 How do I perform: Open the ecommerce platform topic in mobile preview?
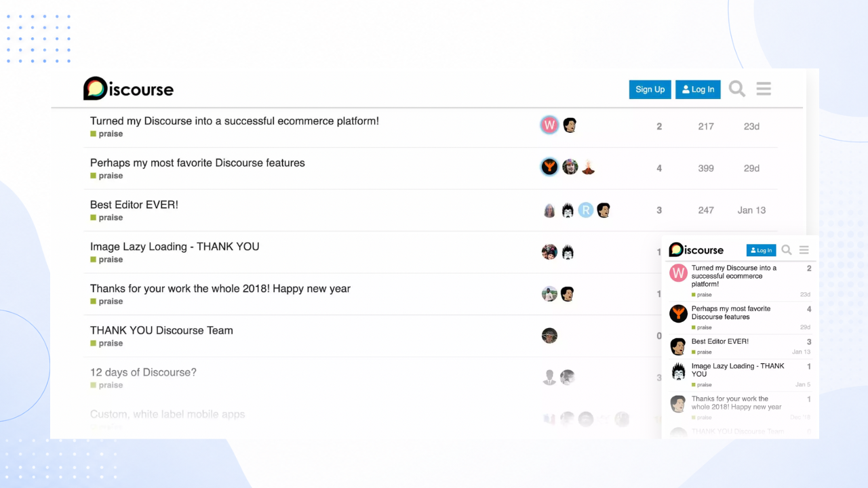[734, 276]
